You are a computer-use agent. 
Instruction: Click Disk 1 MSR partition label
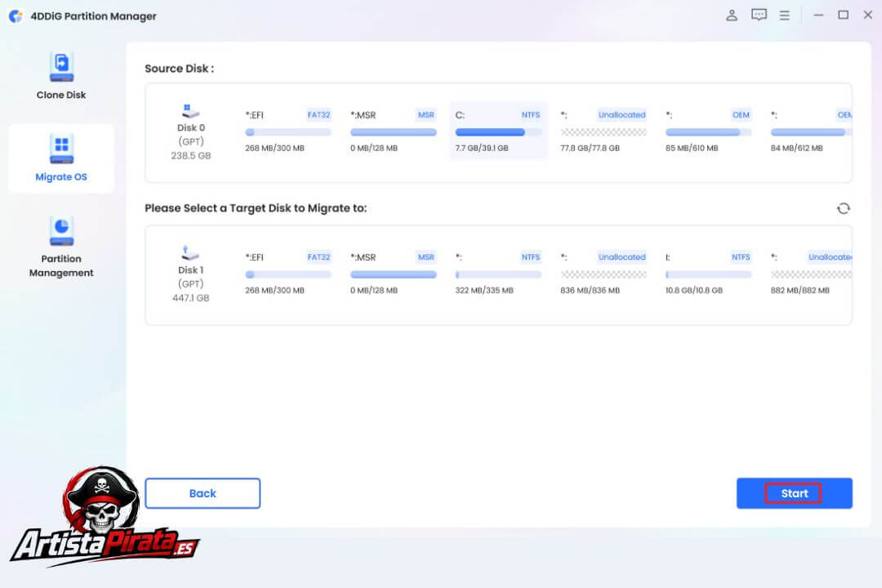click(x=363, y=257)
